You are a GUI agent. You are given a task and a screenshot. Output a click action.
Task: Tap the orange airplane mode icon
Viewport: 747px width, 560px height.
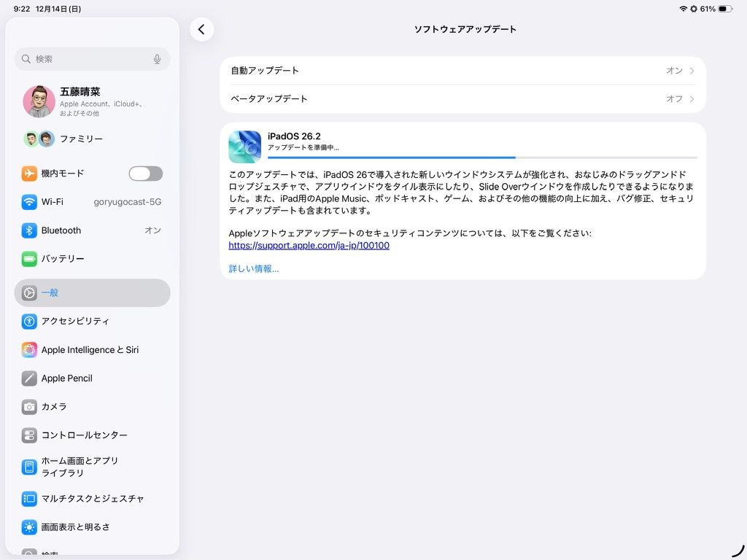click(29, 174)
